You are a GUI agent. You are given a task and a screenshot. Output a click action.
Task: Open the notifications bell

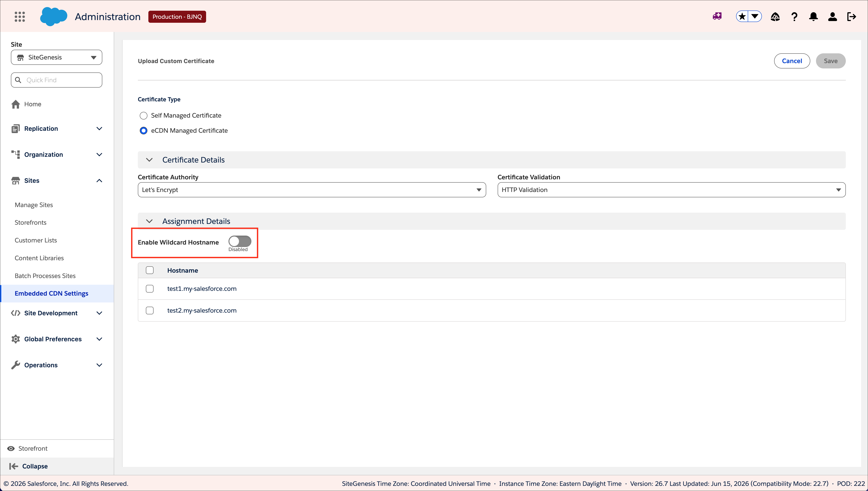(x=813, y=16)
